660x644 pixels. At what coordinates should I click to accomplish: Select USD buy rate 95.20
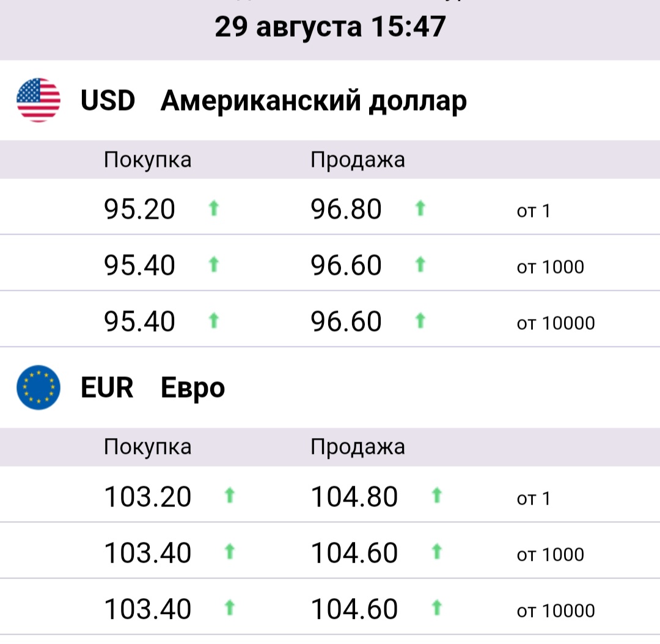pyautogui.click(x=139, y=209)
